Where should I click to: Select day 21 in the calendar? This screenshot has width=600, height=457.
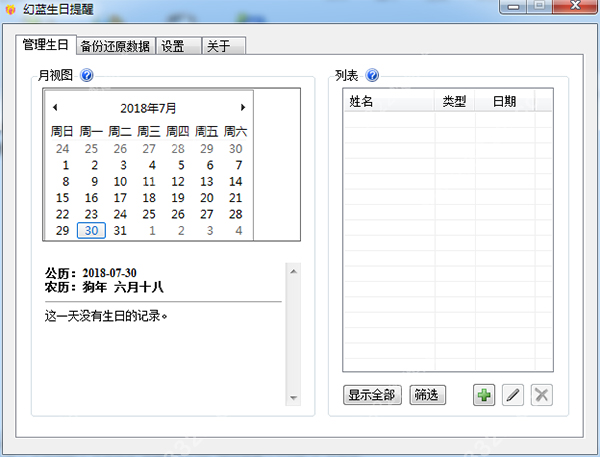point(235,197)
